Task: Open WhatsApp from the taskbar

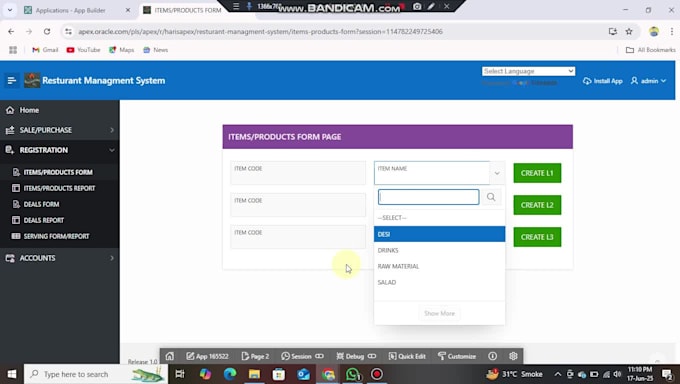Action: (353, 374)
